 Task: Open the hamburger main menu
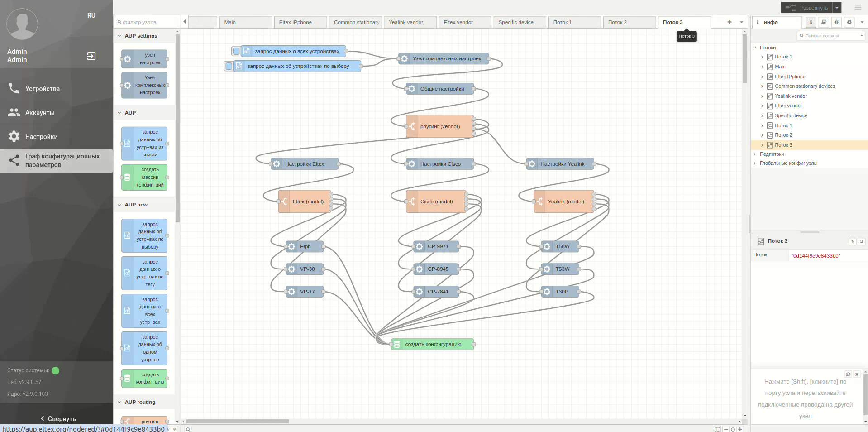click(x=858, y=7)
